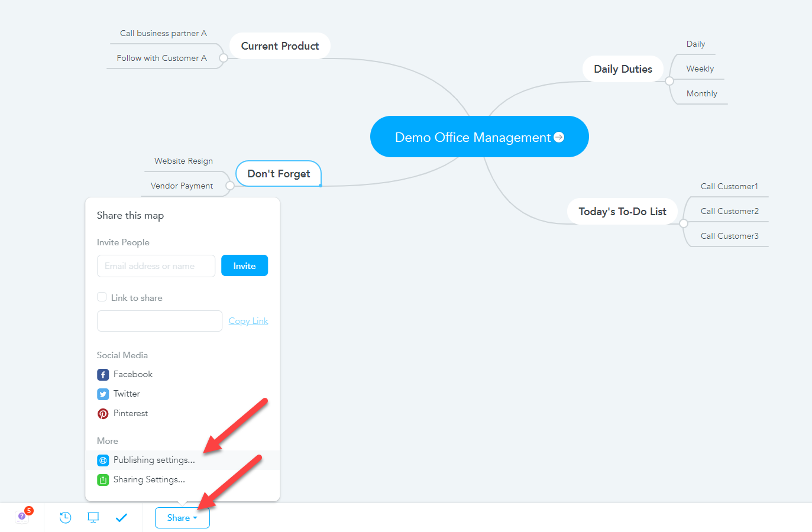Viewport: 812px width, 532px height.
Task: Open Publishing settings from the More section
Action: 154,460
